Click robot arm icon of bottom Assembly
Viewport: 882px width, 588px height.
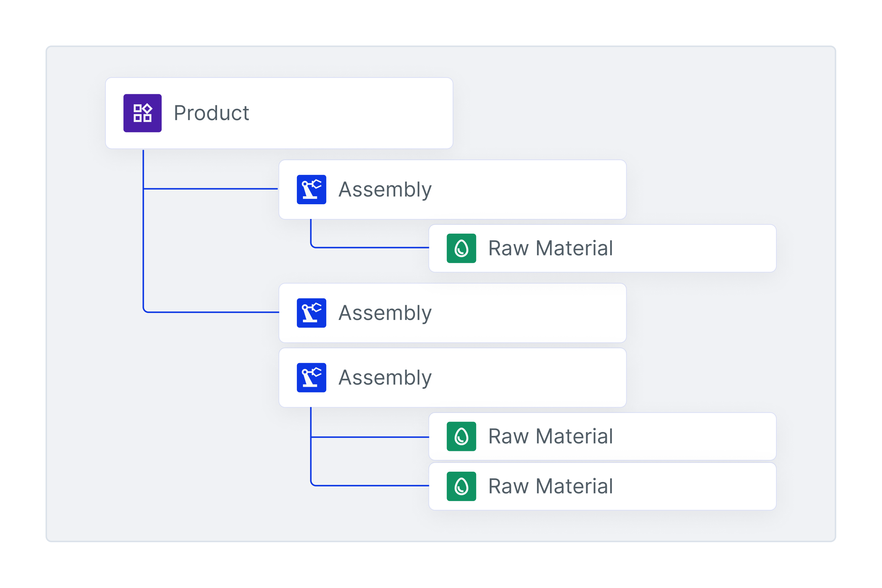click(311, 377)
